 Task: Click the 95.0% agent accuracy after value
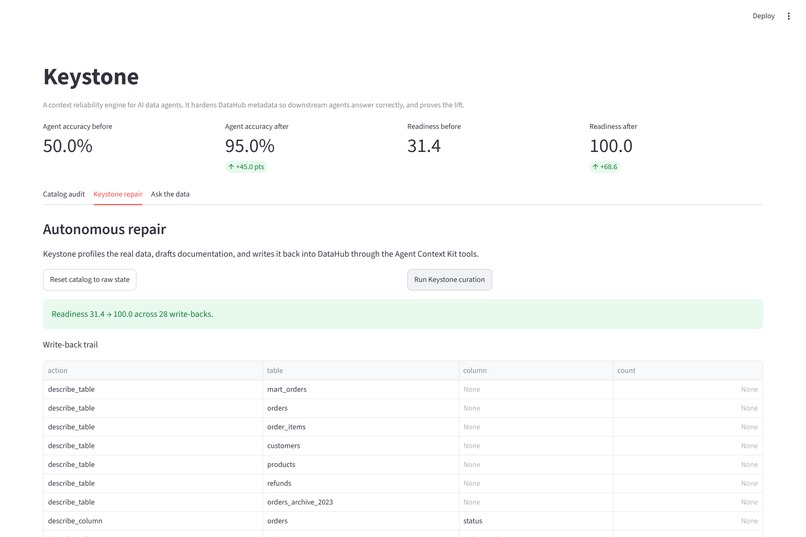tap(250, 146)
